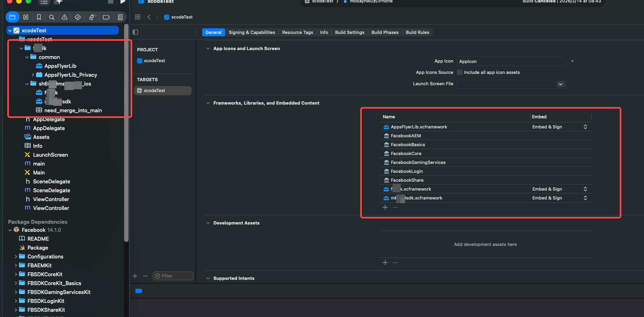Select the FacebookLogin library row
644x317 pixels.
(486, 171)
